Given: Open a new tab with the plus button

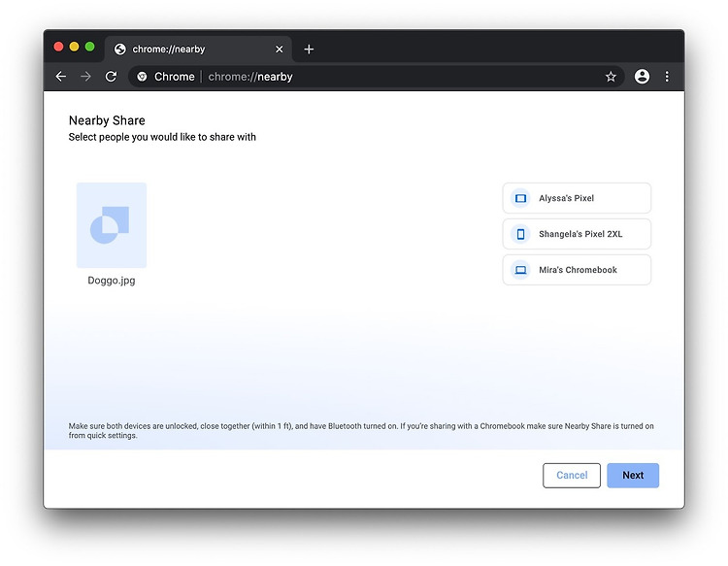Looking at the screenshot, I should [309, 50].
